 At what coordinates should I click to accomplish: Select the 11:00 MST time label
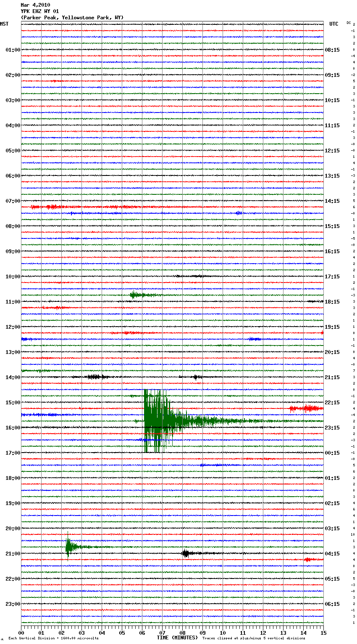click(x=13, y=302)
